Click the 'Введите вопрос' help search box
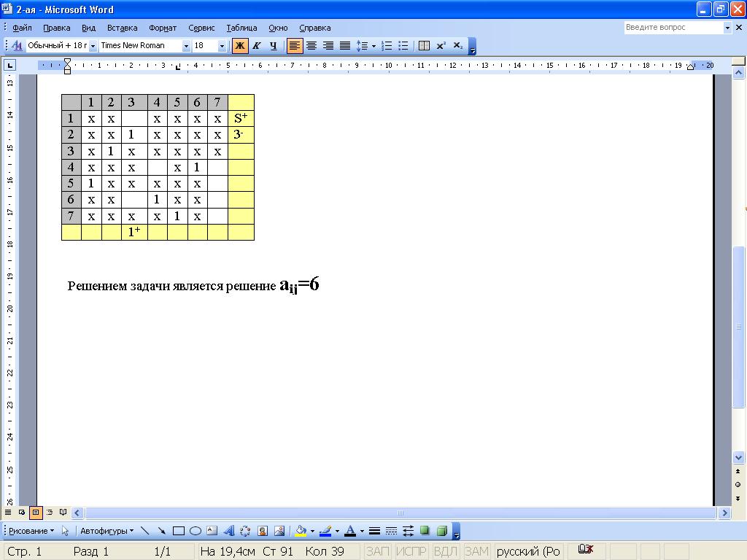The width and height of the screenshot is (747, 560). pos(673,28)
